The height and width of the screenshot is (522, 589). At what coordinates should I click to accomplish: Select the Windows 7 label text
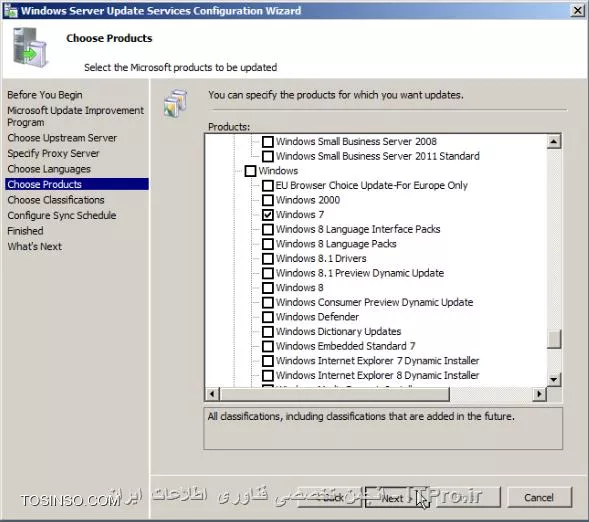click(300, 215)
